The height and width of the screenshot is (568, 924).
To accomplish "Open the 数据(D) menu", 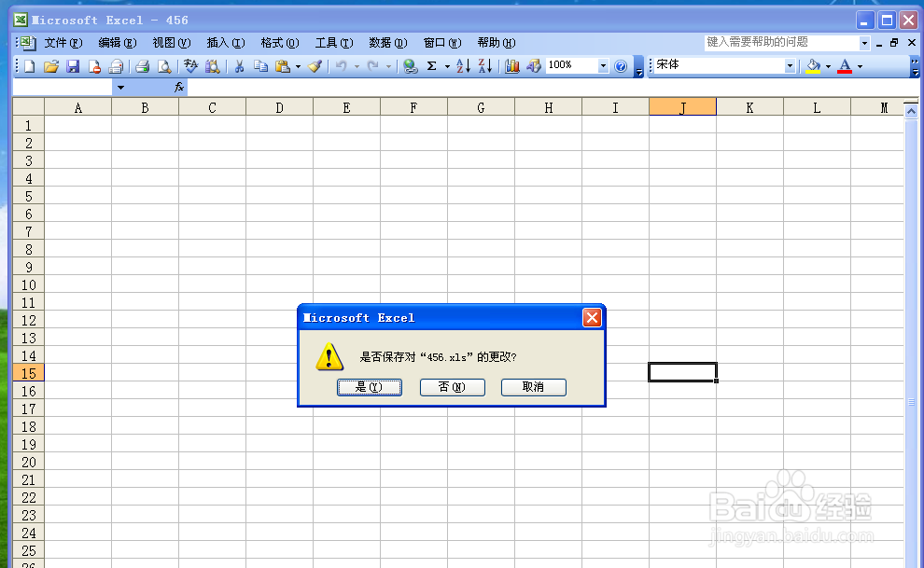I will point(388,42).
